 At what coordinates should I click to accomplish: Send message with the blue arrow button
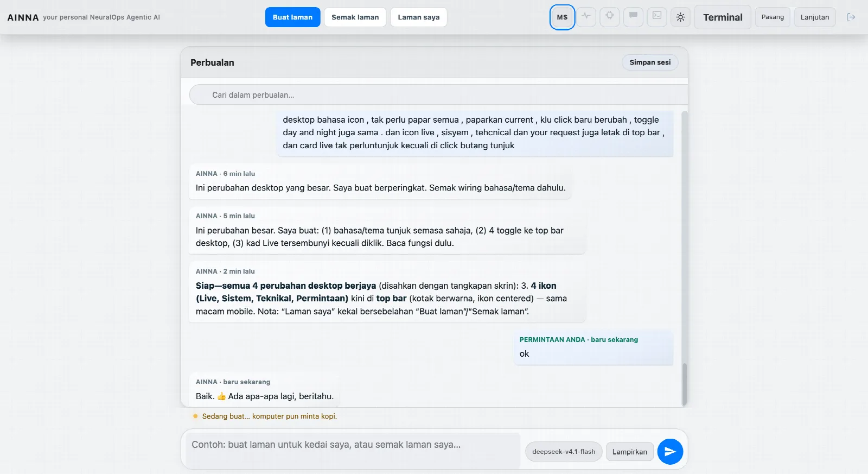(670, 452)
